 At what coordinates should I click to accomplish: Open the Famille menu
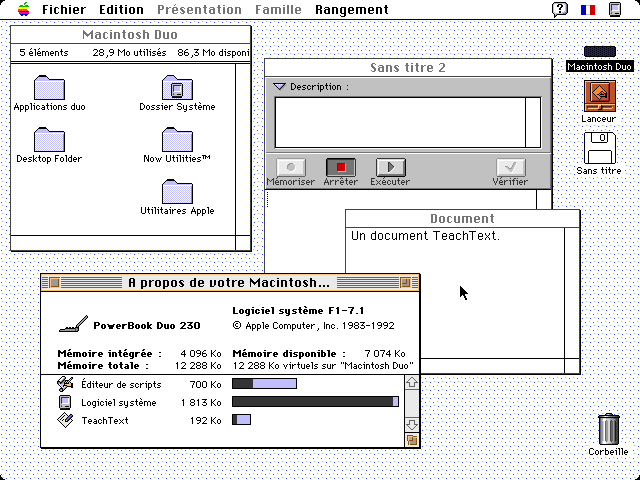278,9
